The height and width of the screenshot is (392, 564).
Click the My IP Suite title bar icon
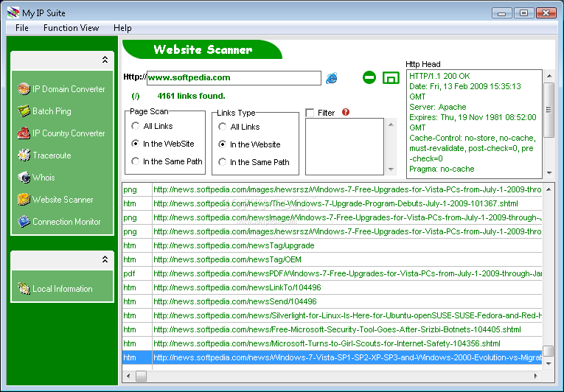point(13,13)
